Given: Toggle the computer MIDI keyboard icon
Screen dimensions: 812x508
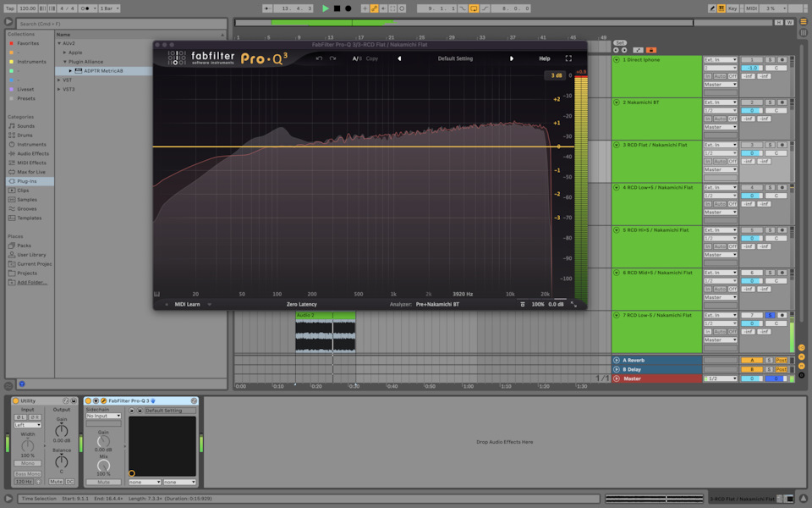Looking at the screenshot, I should 721,8.
